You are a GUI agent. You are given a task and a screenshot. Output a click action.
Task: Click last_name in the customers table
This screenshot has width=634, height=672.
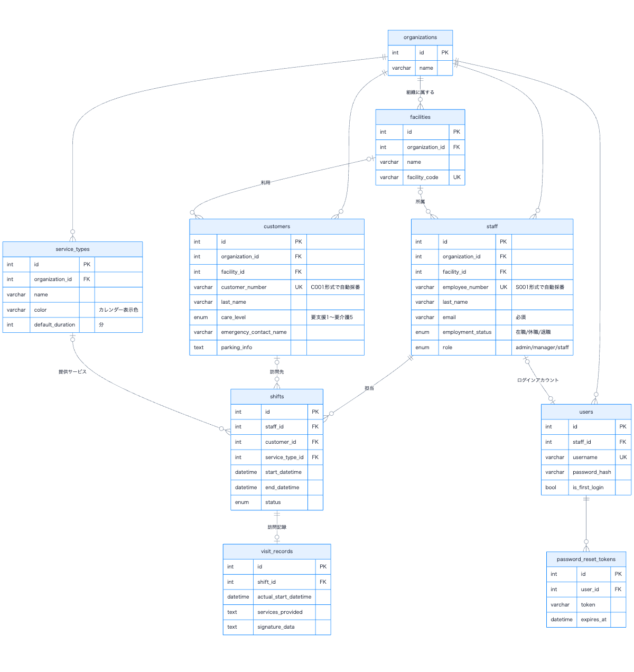tap(254, 302)
